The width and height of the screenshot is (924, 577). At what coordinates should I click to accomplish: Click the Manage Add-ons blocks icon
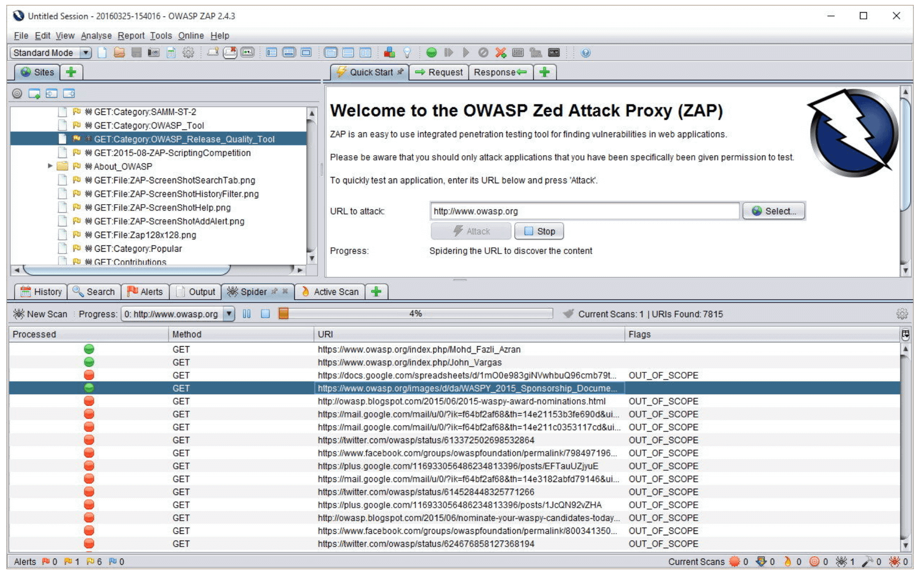(389, 52)
